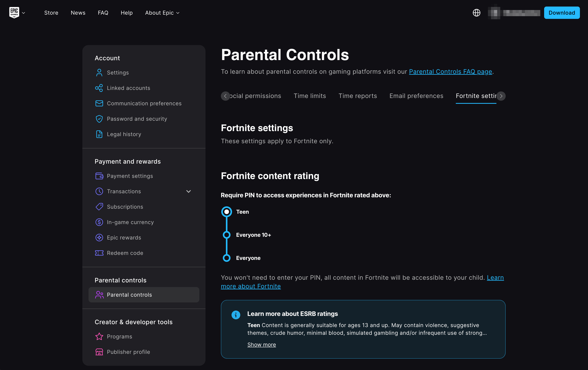Image resolution: width=588 pixels, height=370 pixels.
Task: Open the Parental Controls FAQ page link
Action: [x=450, y=72]
